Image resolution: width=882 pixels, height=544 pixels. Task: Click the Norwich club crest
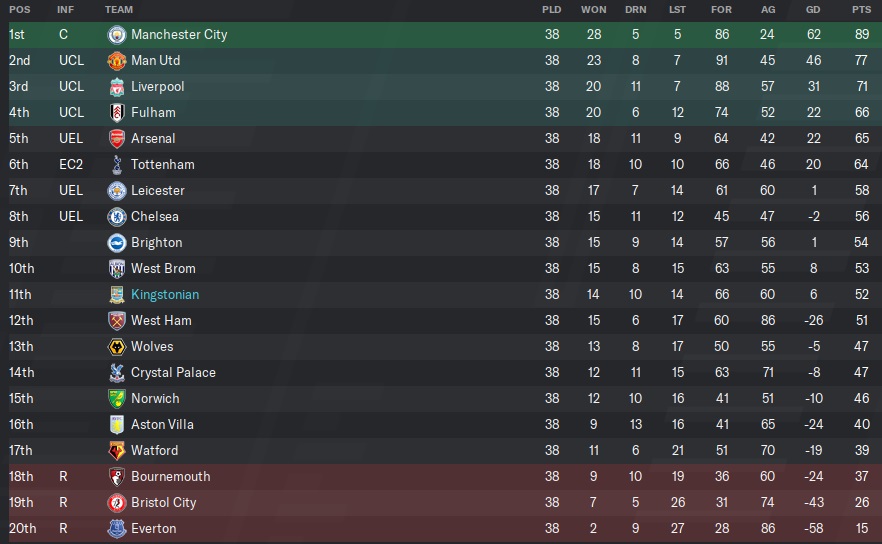(x=117, y=398)
